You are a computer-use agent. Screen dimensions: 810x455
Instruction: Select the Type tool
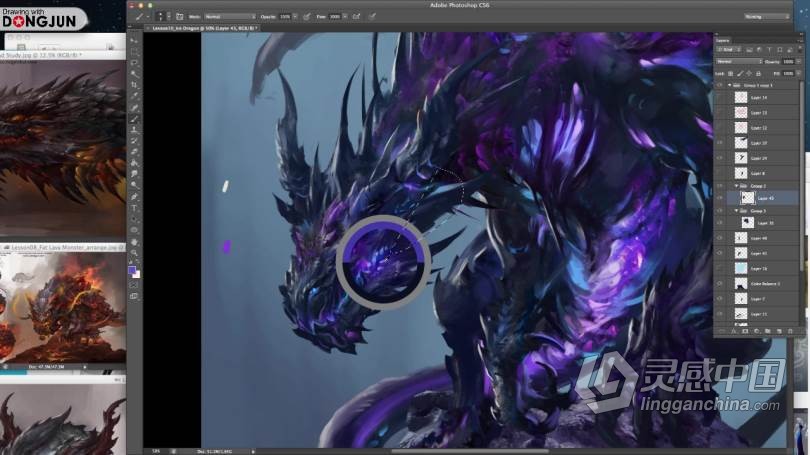[134, 208]
